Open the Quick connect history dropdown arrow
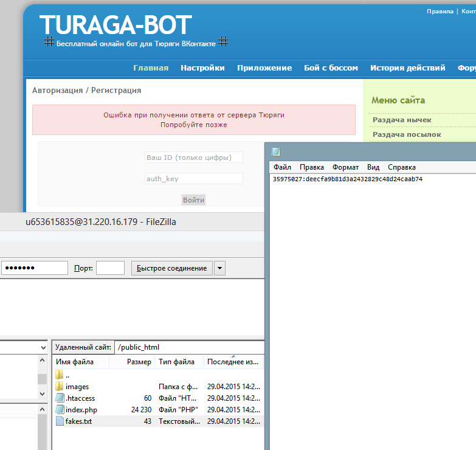The image size is (476, 450). [219, 268]
